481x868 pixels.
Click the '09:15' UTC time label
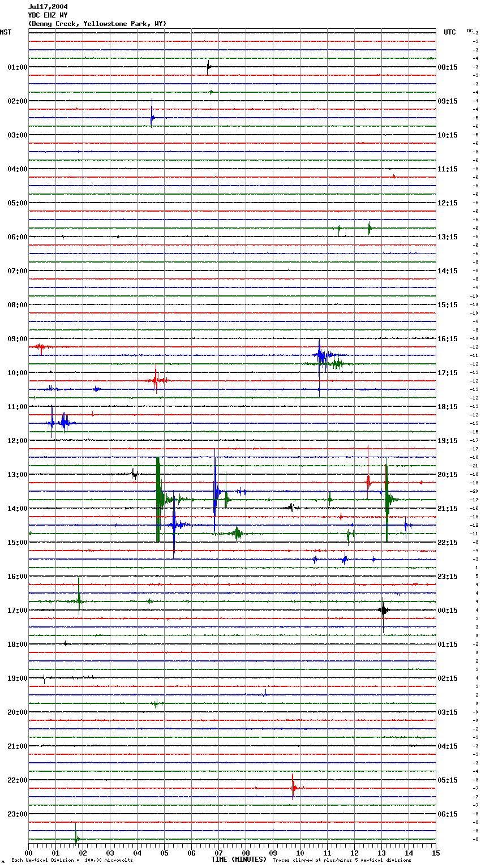(x=448, y=101)
